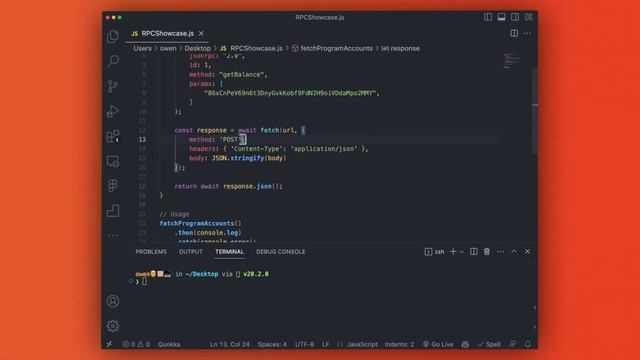Open the Figma extension view
This screenshot has height=360, width=640.
click(113, 186)
